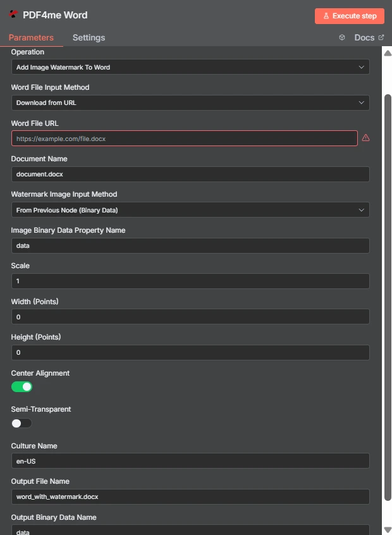Click the scrollbar up arrow
Viewport: 392px width, 535px height.
point(388,53)
